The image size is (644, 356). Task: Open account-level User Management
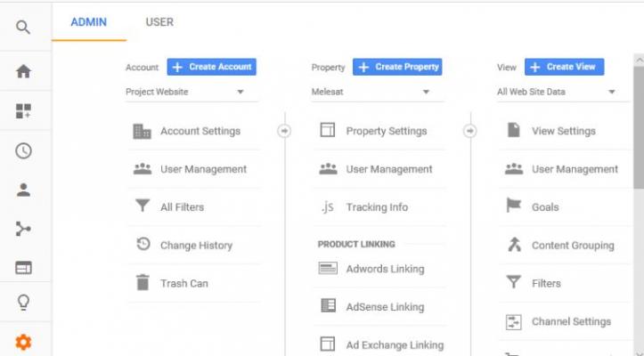pos(203,169)
